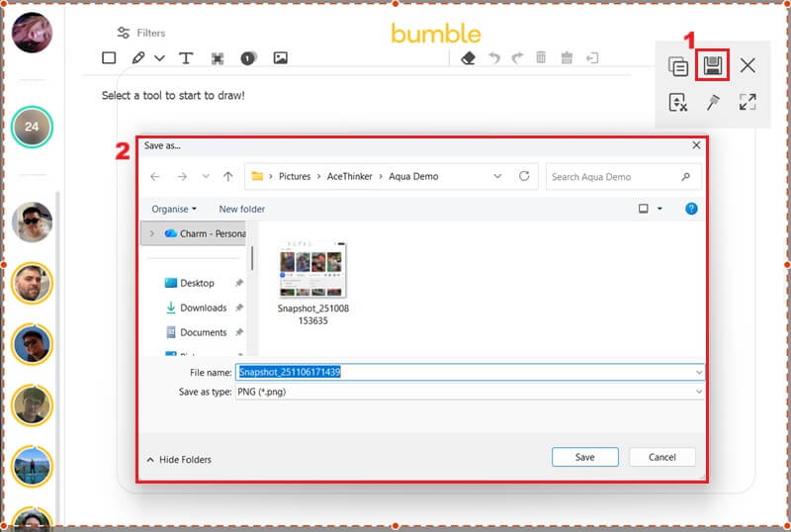Click the pin icon beside Desktop
The image size is (791, 532).
tap(239, 283)
